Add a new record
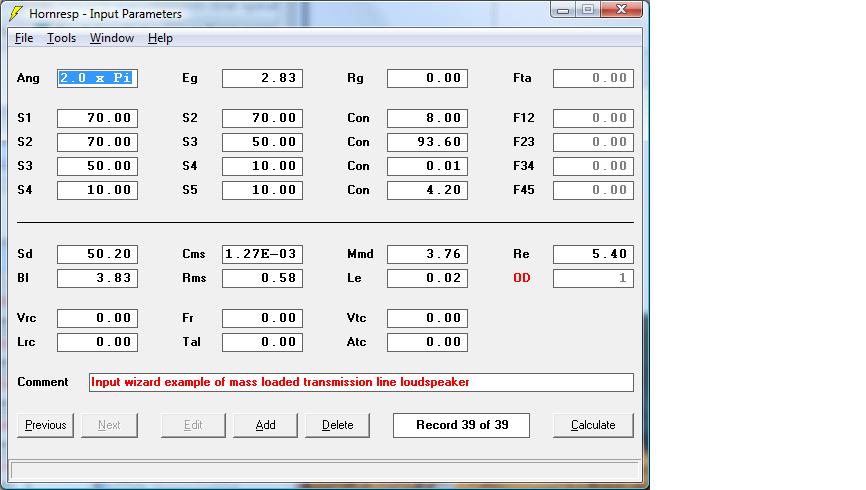 click(265, 425)
